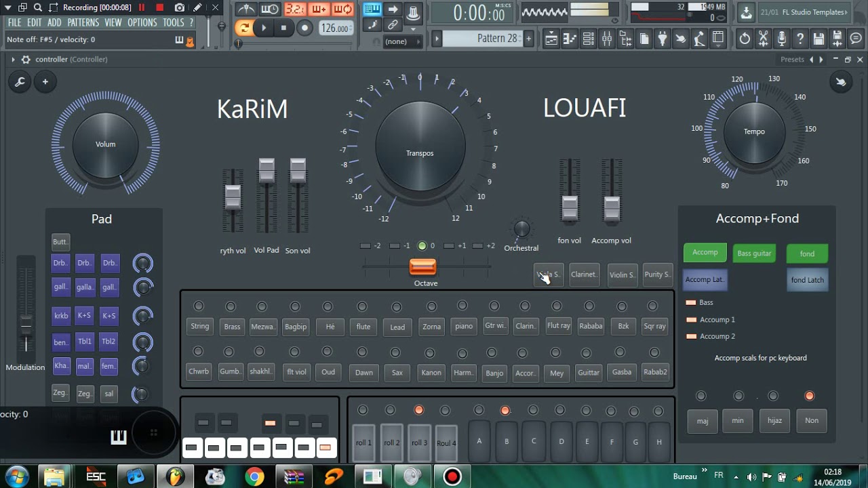Click the plus icon beside the wrench
The width and height of the screenshot is (868, 488).
(x=45, y=82)
